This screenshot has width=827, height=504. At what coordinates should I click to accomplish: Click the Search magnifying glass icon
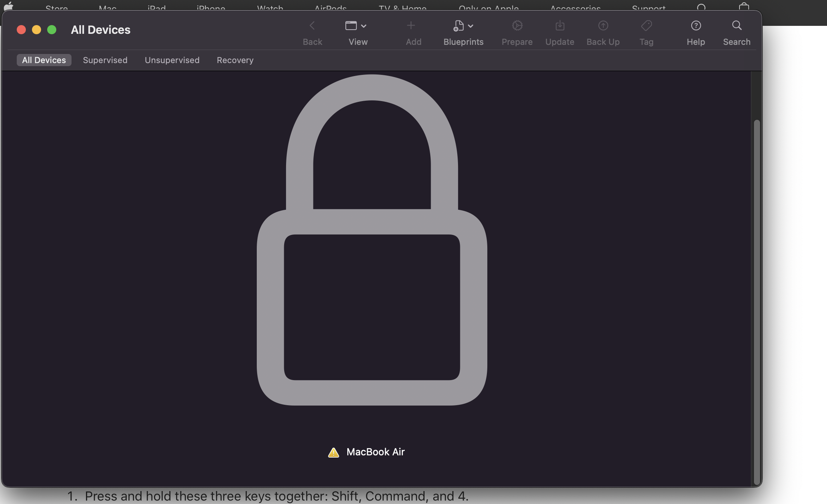(x=737, y=26)
